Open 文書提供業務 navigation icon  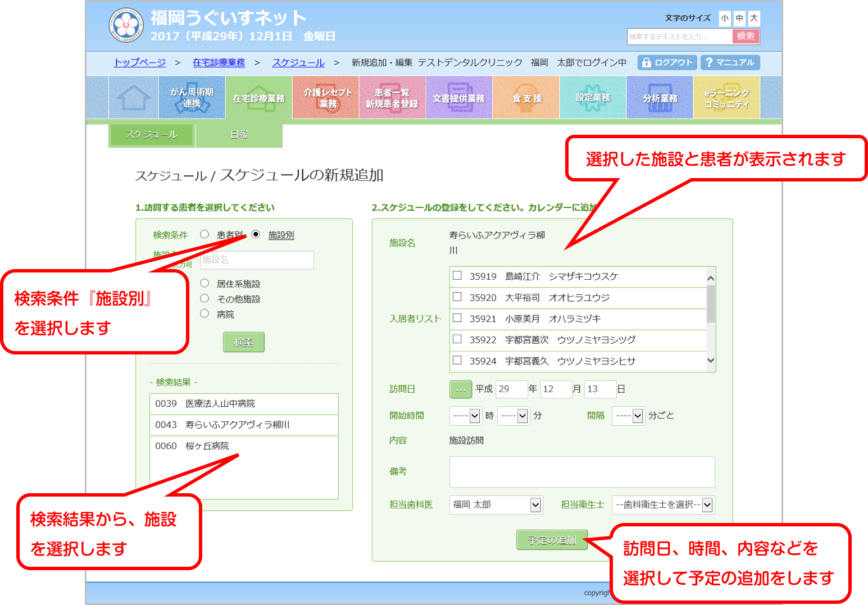coord(459,98)
